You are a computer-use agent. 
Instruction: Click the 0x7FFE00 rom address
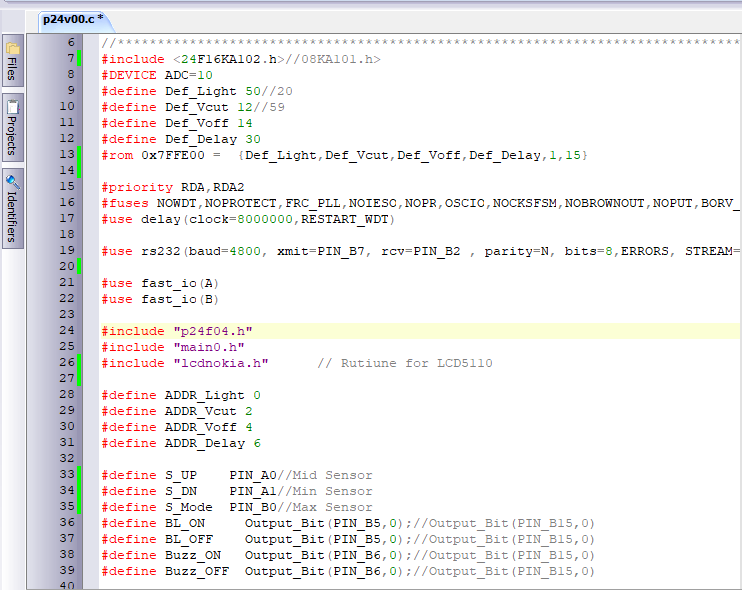pyautogui.click(x=173, y=155)
